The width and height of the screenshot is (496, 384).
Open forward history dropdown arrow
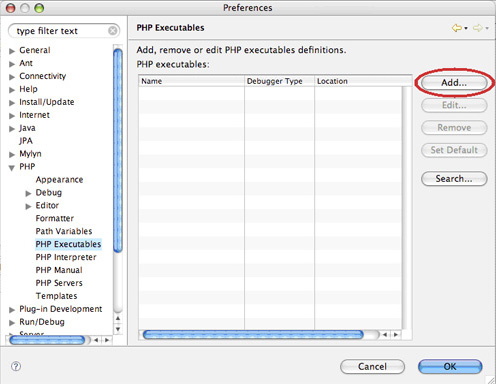pos(487,28)
